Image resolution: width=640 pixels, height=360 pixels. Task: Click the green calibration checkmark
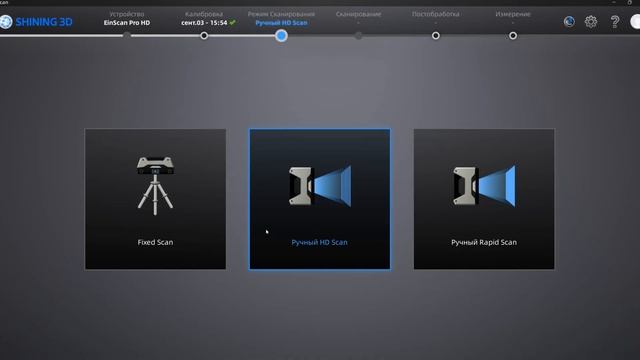pyautogui.click(x=232, y=22)
